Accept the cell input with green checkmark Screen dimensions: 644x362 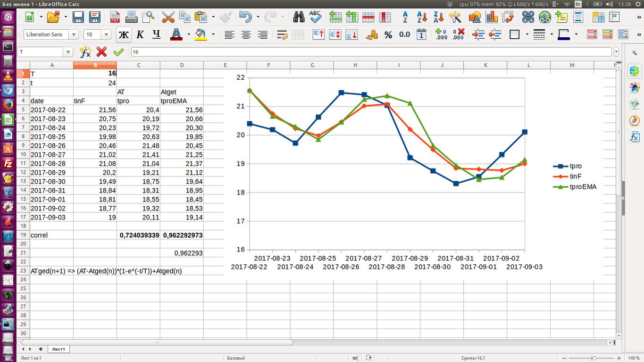118,52
